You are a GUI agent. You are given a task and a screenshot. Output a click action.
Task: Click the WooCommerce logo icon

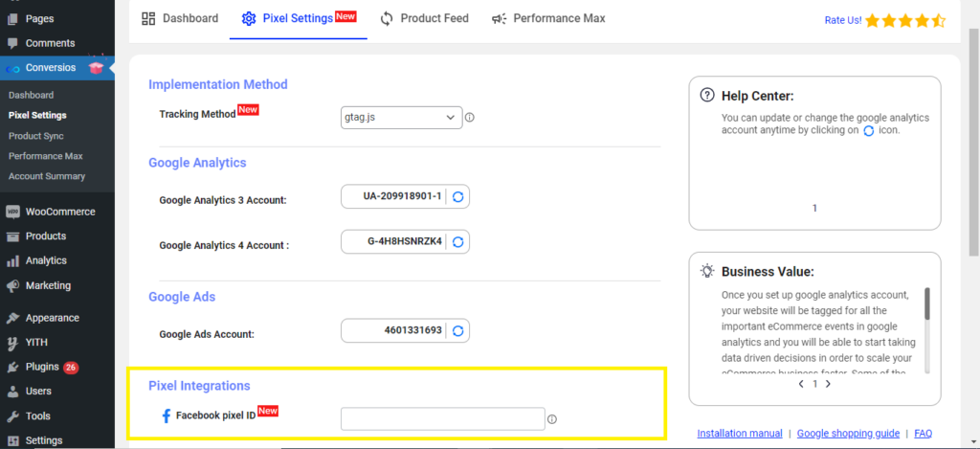click(12, 212)
